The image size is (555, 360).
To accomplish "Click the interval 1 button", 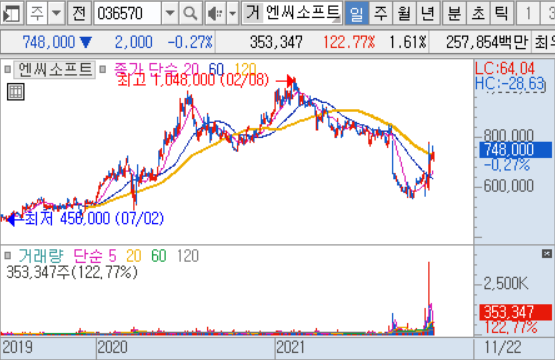I will coord(528,13).
